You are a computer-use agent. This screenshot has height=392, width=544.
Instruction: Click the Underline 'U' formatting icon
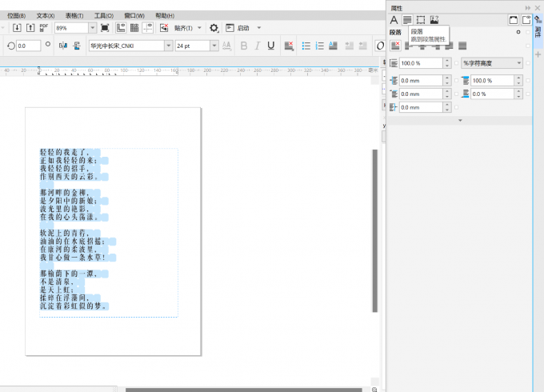(x=270, y=46)
